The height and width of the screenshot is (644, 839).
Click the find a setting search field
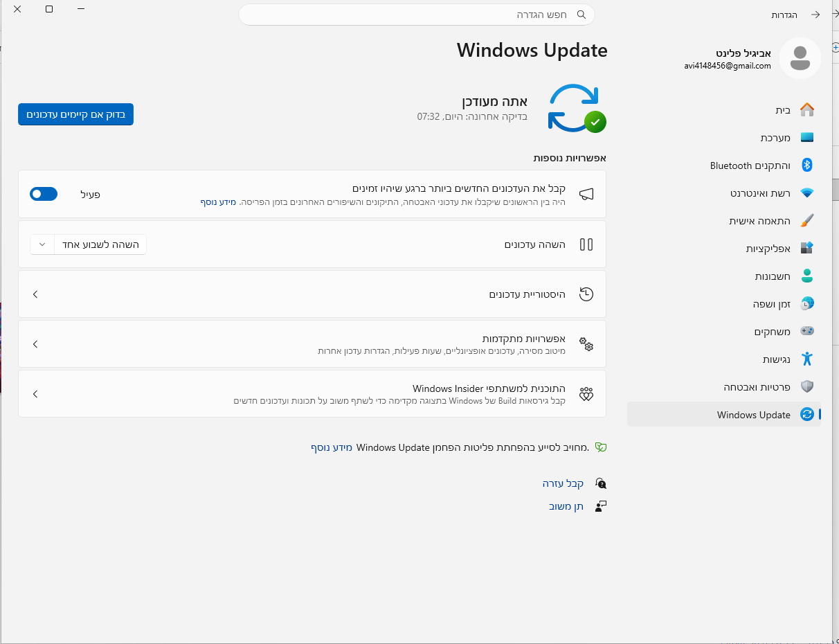(x=417, y=15)
